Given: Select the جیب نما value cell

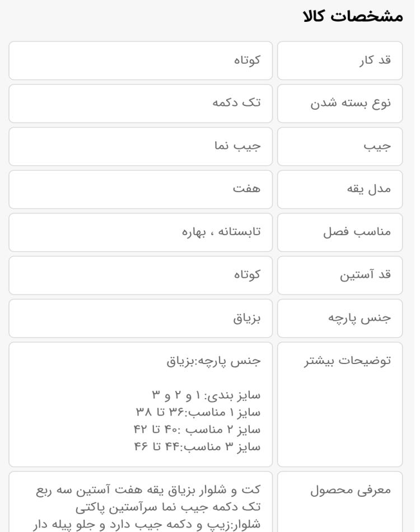Looking at the screenshot, I should [141, 147].
